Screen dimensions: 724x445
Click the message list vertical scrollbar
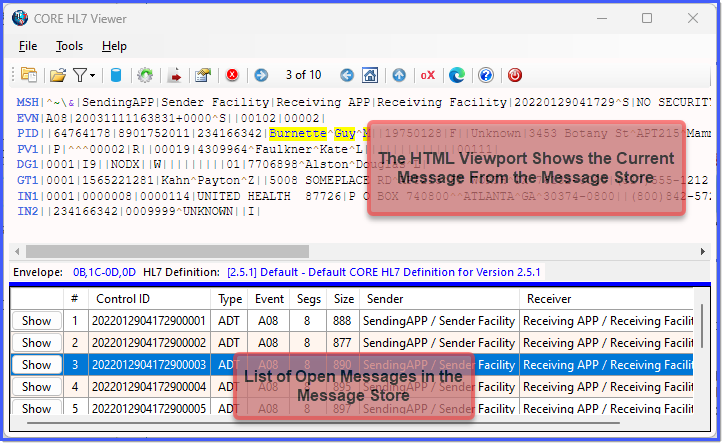[x=702, y=326]
